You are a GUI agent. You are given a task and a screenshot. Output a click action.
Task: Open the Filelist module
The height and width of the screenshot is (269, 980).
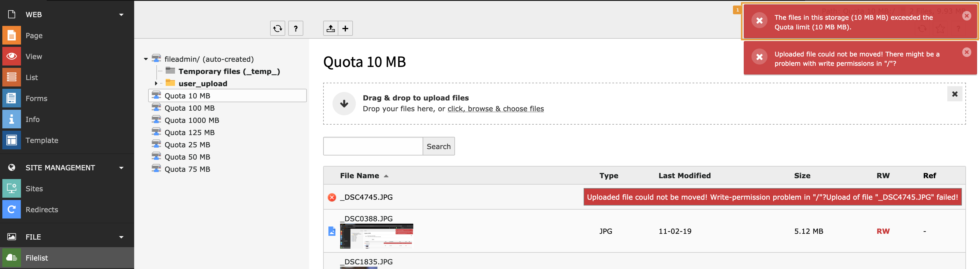pyautogui.click(x=36, y=258)
